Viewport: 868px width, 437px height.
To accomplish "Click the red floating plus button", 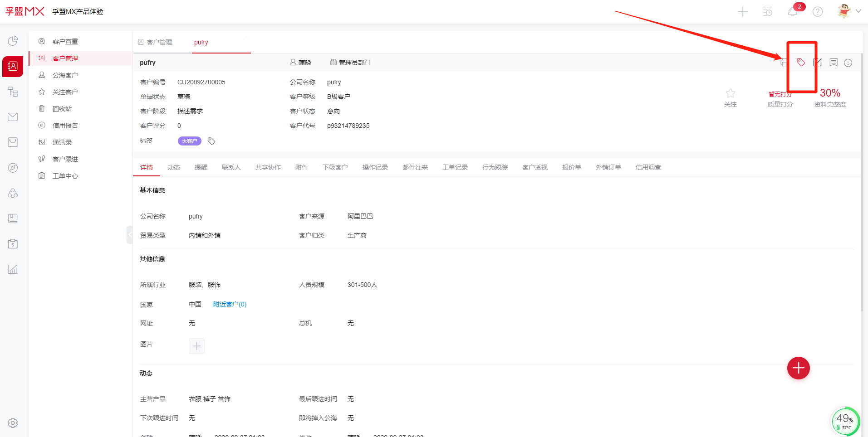I will [798, 368].
